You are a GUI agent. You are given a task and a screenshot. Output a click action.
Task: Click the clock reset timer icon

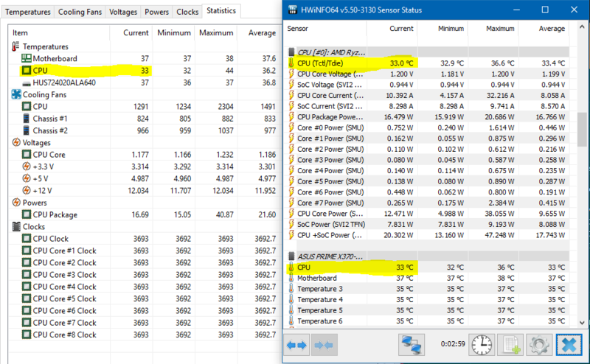click(x=482, y=345)
